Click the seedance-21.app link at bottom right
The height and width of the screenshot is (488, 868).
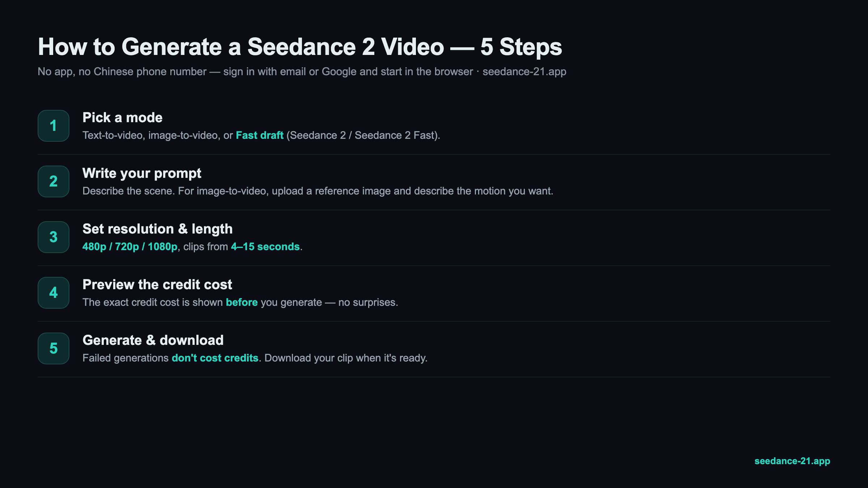pos(792,461)
